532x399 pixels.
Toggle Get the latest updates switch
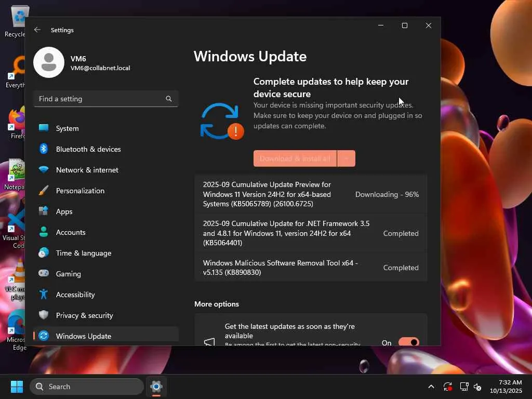[408, 342]
